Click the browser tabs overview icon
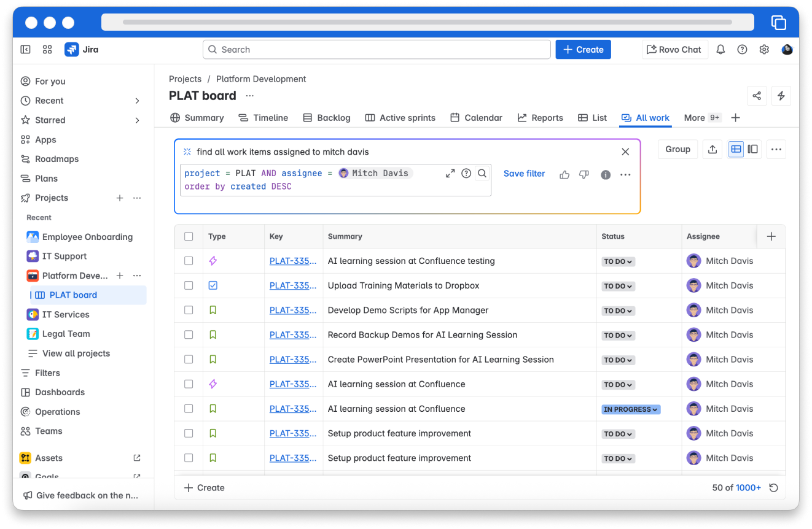Image resolution: width=812 pixels, height=529 pixels. [778, 23]
